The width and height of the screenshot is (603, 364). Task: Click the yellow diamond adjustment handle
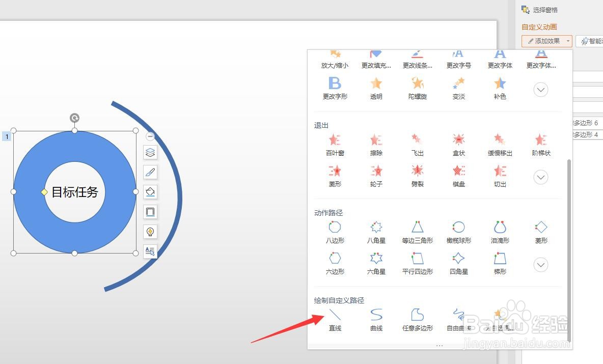click(45, 192)
